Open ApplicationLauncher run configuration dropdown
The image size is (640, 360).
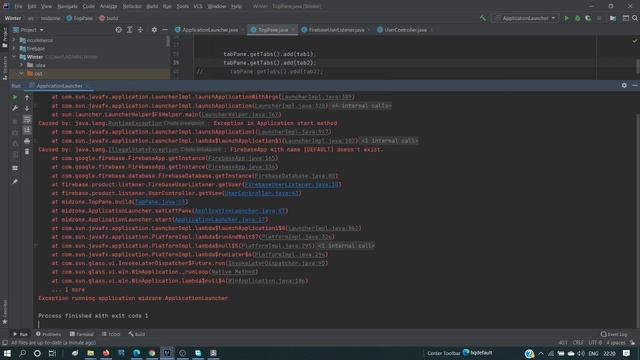point(525,18)
